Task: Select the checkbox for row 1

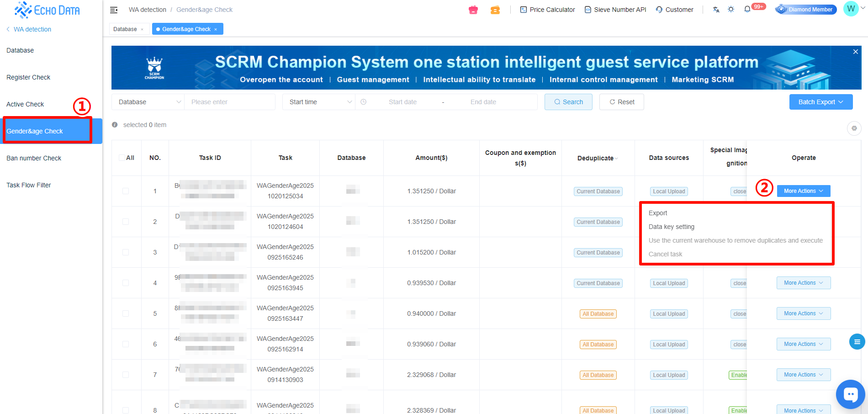Action: (x=126, y=191)
